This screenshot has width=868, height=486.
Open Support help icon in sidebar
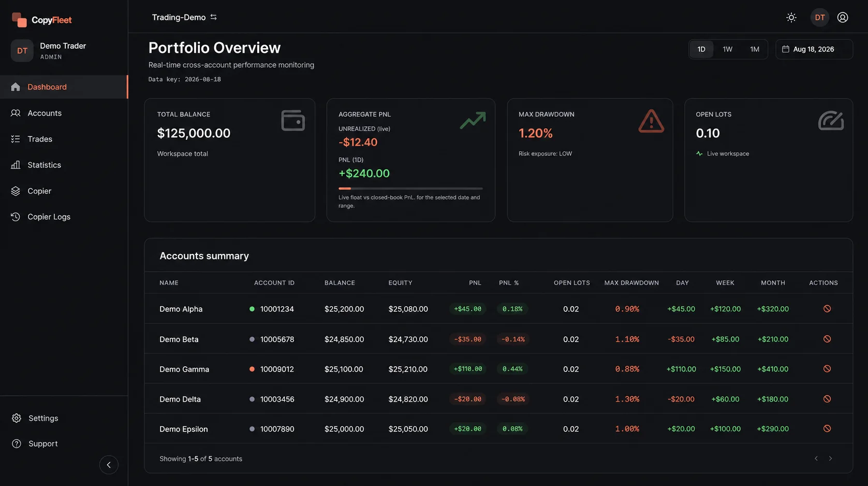[x=17, y=444]
